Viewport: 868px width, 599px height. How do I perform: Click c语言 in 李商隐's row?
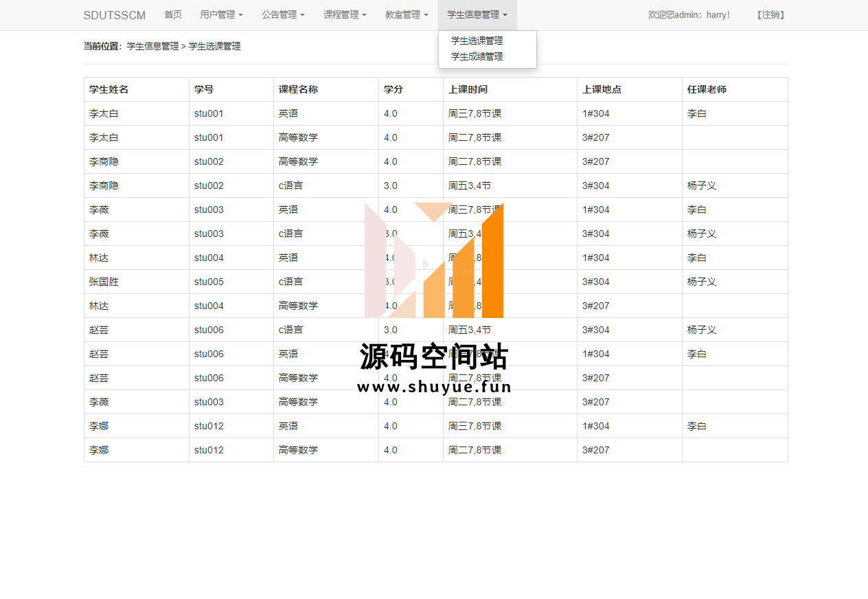pos(290,185)
